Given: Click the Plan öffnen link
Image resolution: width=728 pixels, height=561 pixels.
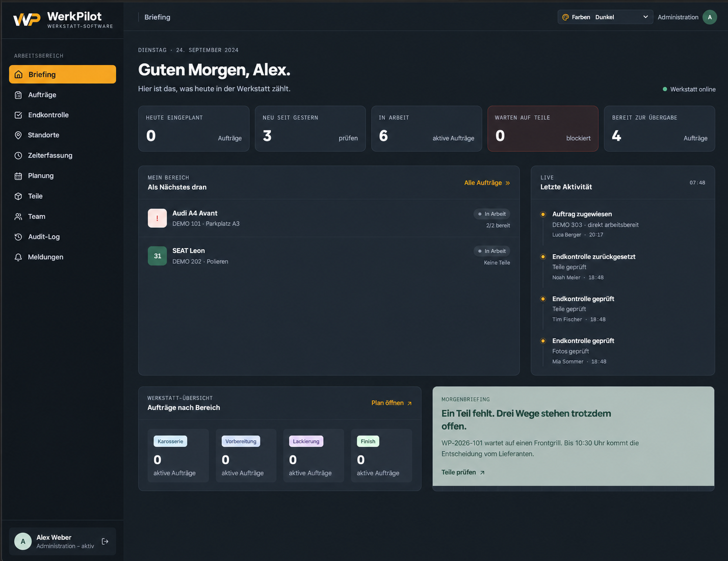Looking at the screenshot, I should (392, 403).
